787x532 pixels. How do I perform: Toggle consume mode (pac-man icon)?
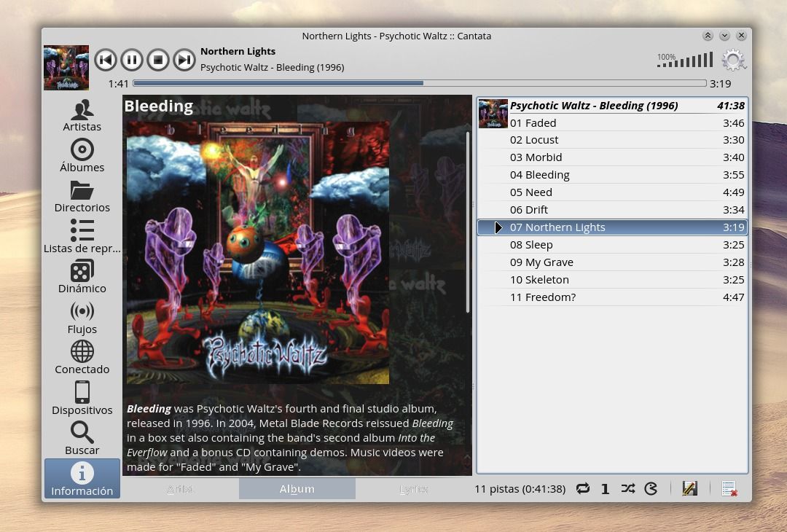click(x=651, y=489)
